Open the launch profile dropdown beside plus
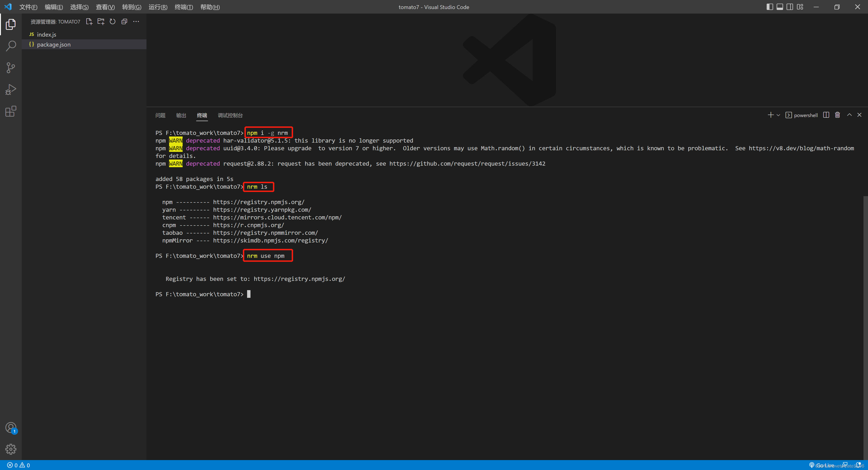Screen dimensions: 868x470 pos(778,115)
